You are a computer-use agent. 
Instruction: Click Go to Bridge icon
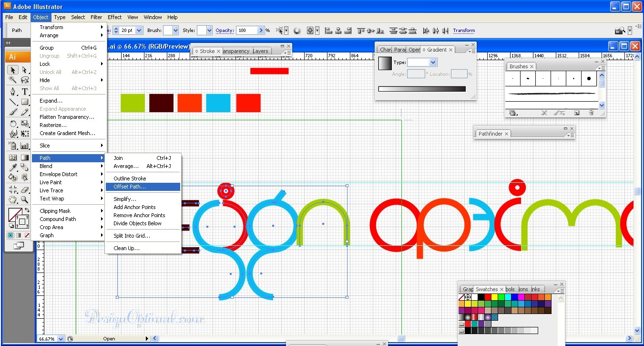(620, 31)
